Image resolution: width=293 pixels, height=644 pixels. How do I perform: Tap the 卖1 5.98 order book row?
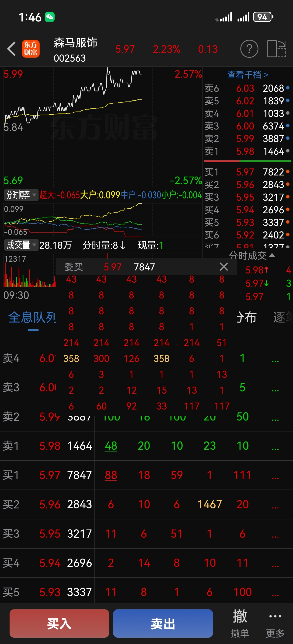pos(248,151)
